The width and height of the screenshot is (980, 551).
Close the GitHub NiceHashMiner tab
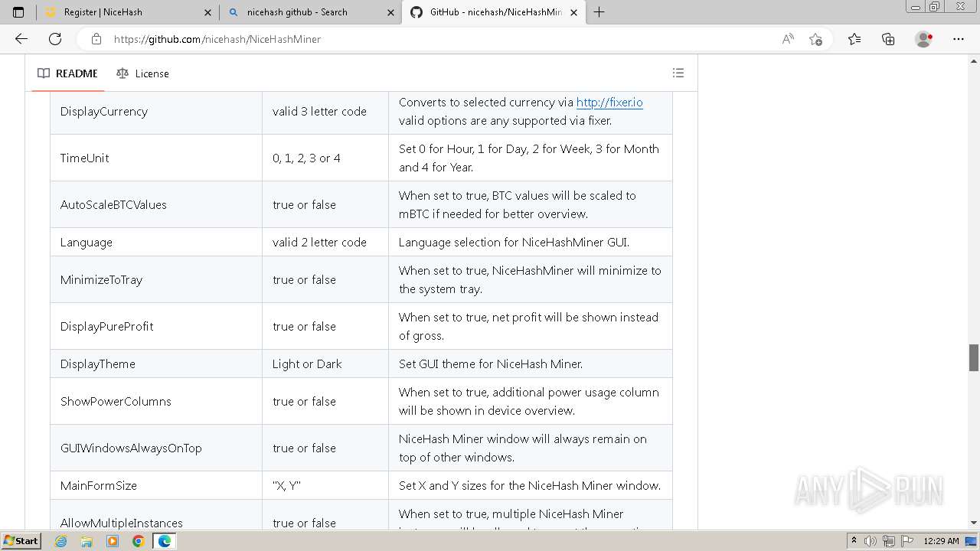(573, 12)
